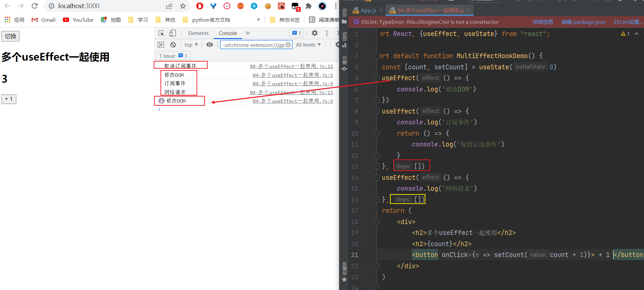Open the All levels log dropdown
The width and height of the screenshot is (644, 290).
308,45
